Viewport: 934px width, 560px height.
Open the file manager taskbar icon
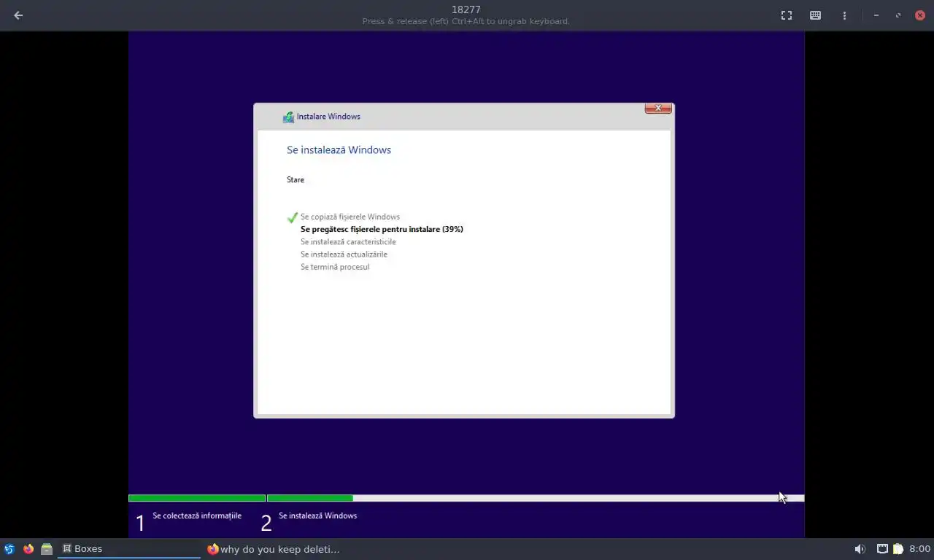point(47,549)
